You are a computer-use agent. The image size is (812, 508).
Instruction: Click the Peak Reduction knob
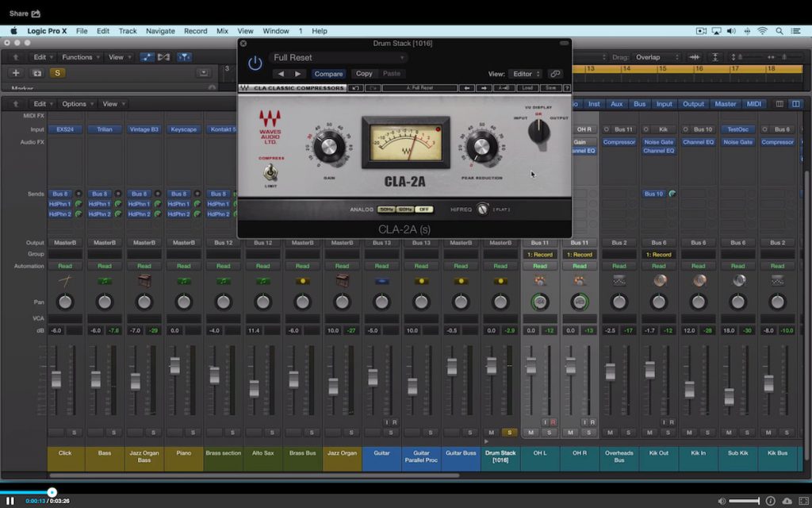click(x=481, y=146)
